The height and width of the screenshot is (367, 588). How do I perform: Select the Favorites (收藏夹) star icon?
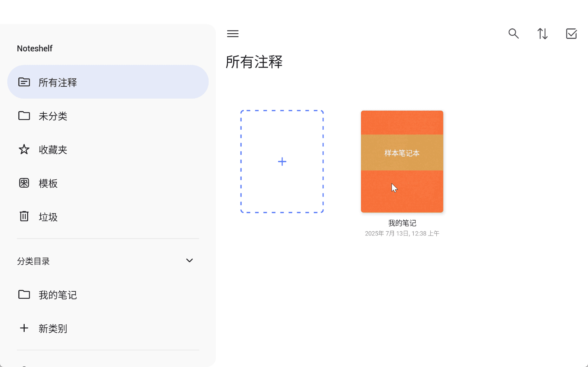24,150
